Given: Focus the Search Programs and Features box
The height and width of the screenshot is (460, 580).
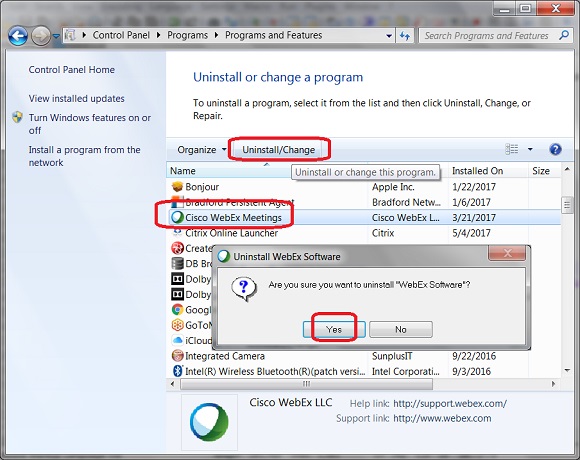Looking at the screenshot, I should (496, 36).
